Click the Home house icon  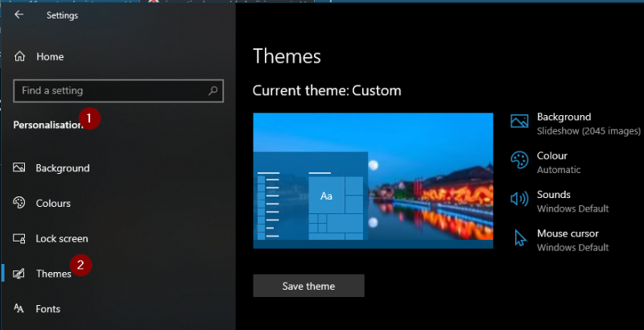pyautogui.click(x=19, y=57)
